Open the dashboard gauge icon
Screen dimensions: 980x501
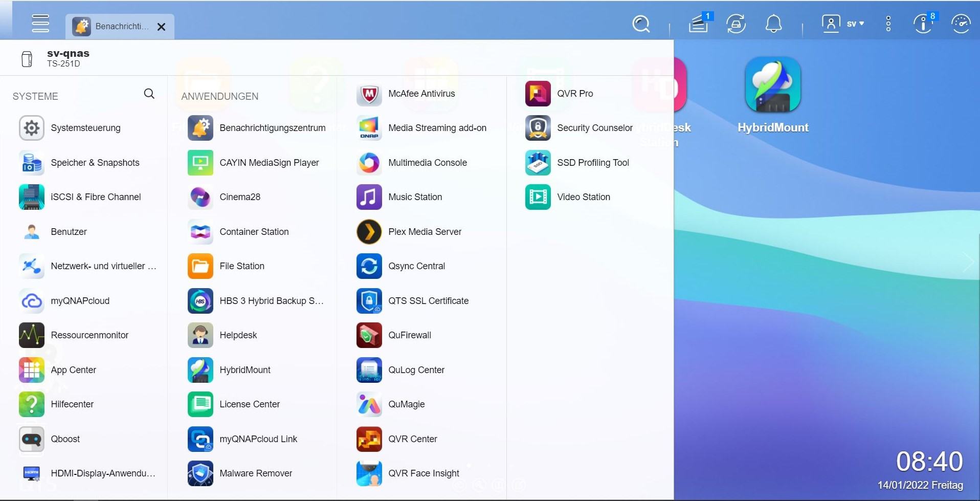[961, 24]
